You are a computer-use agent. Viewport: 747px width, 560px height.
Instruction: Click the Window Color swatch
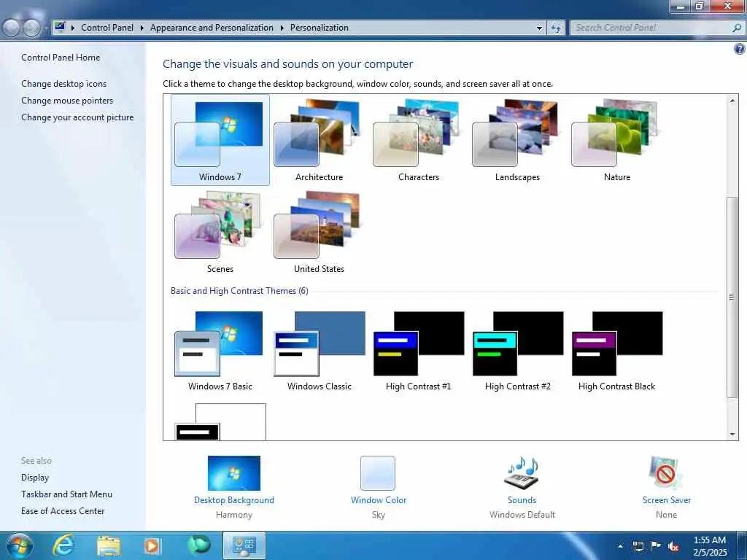point(378,473)
